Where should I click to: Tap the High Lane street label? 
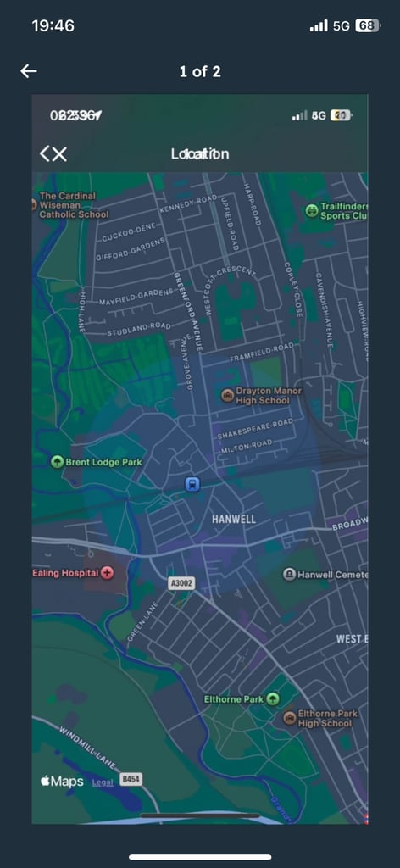pyautogui.click(x=82, y=311)
